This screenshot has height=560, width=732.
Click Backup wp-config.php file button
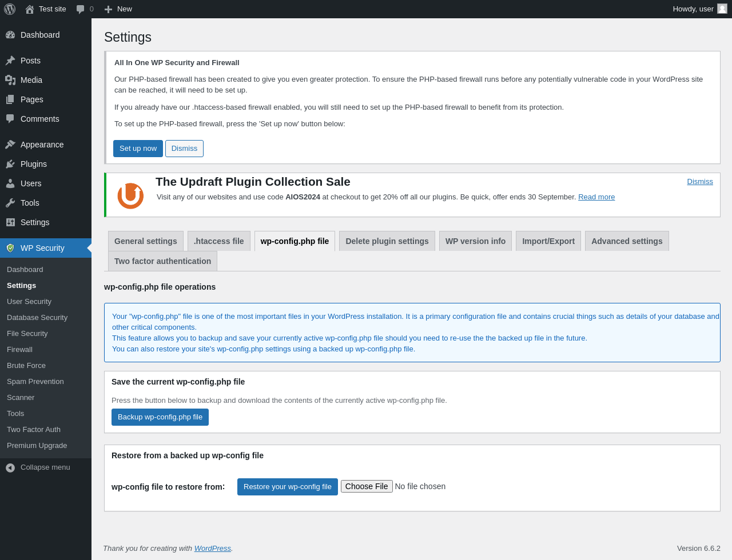[160, 417]
